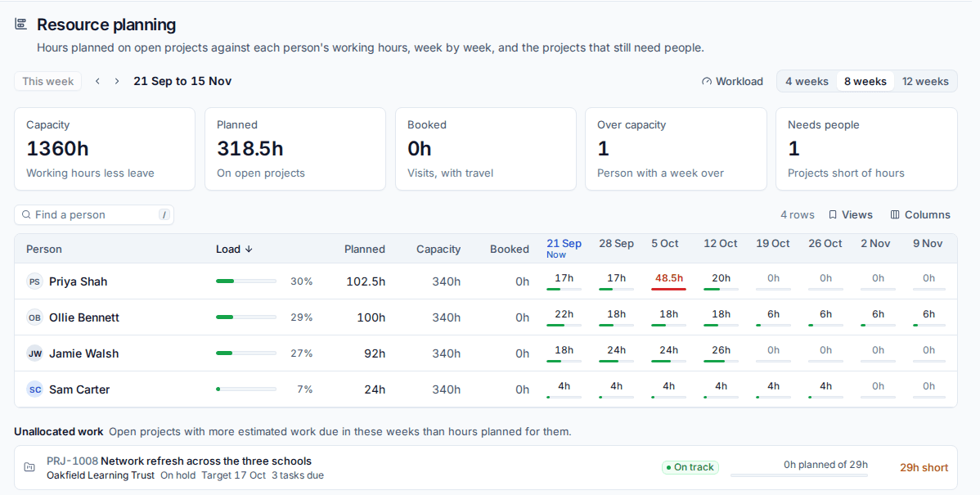Click Jamie Walsh's JW avatar

[34, 353]
